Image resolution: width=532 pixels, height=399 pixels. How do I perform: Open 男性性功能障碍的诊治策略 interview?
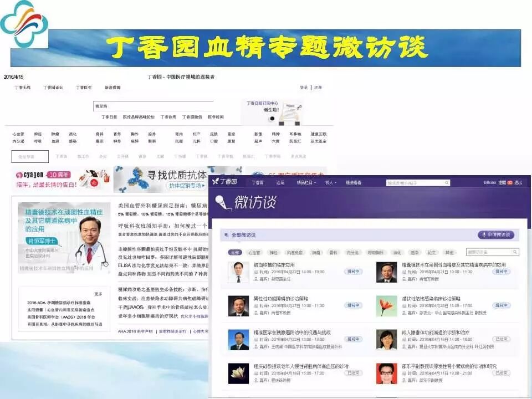pyautogui.click(x=280, y=299)
